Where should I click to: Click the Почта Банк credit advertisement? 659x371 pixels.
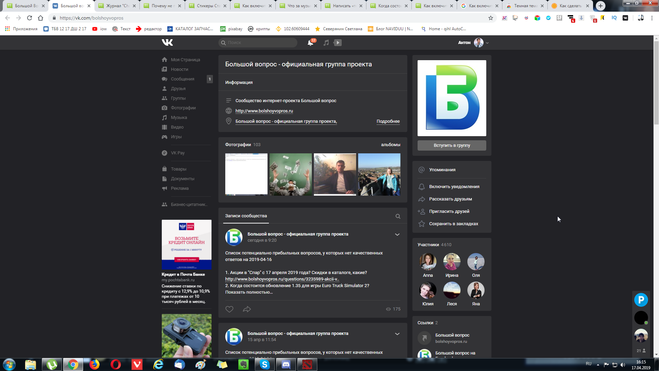(x=187, y=245)
